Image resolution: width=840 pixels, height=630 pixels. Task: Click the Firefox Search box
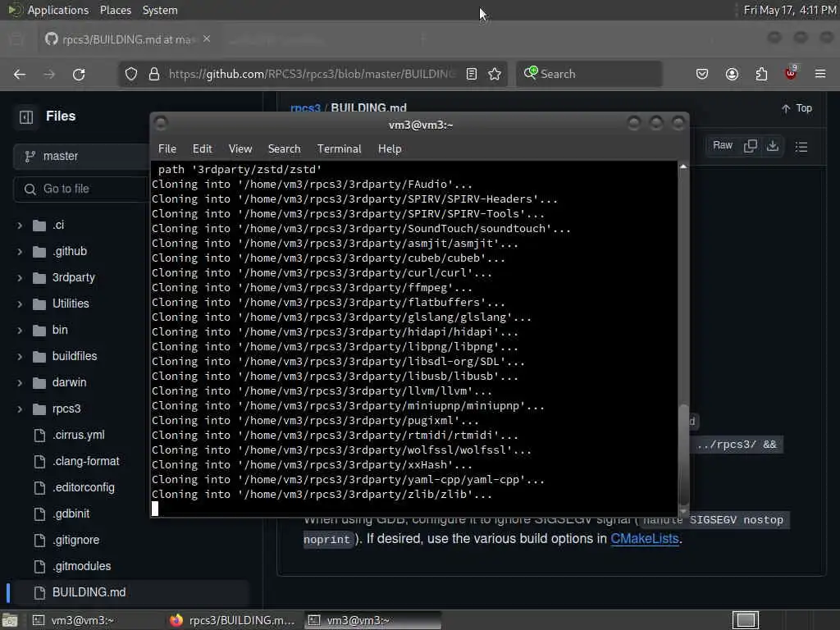tap(589, 74)
